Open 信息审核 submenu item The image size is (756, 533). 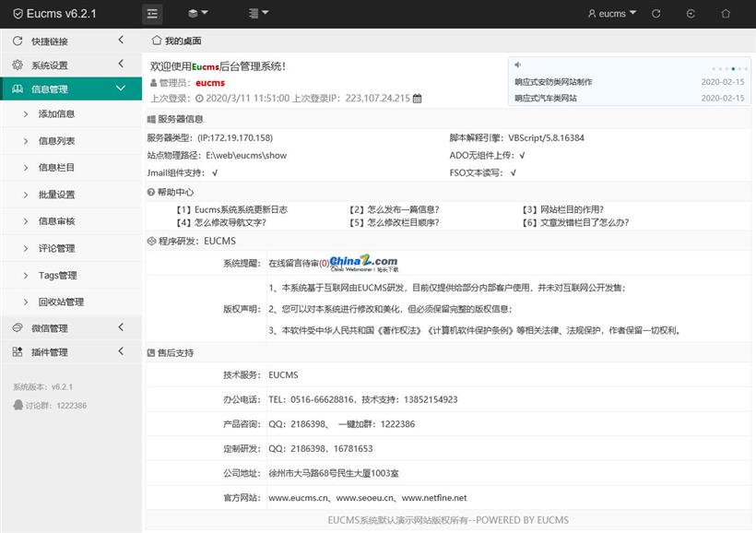click(56, 221)
